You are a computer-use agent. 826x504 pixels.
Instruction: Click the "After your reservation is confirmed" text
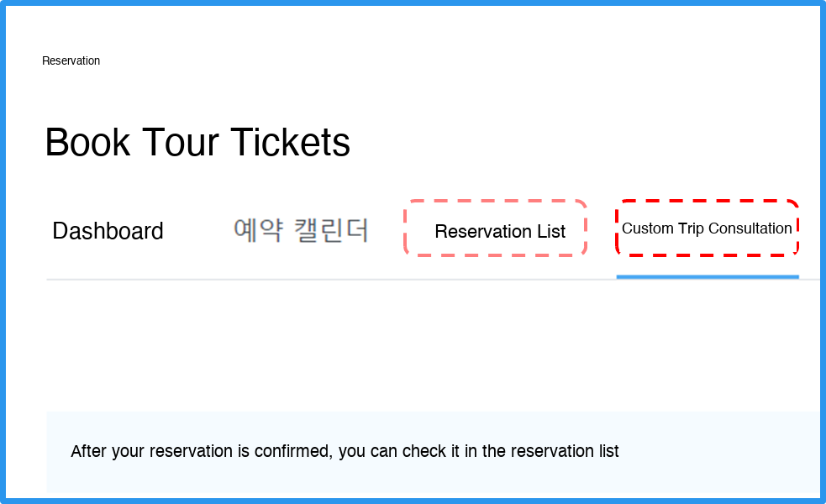pos(345,451)
